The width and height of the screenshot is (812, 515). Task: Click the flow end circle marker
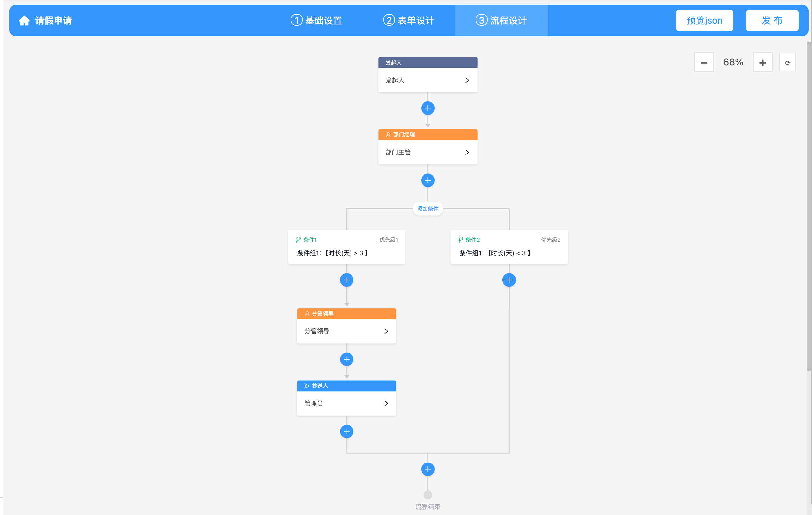427,495
